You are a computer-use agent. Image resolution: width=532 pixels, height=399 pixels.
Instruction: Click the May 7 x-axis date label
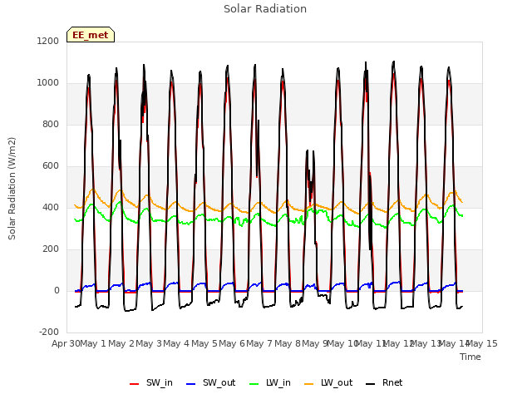259,343
